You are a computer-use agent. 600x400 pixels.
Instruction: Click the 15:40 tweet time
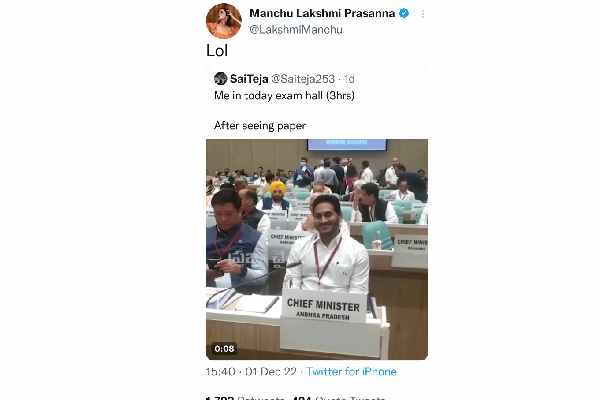point(220,372)
